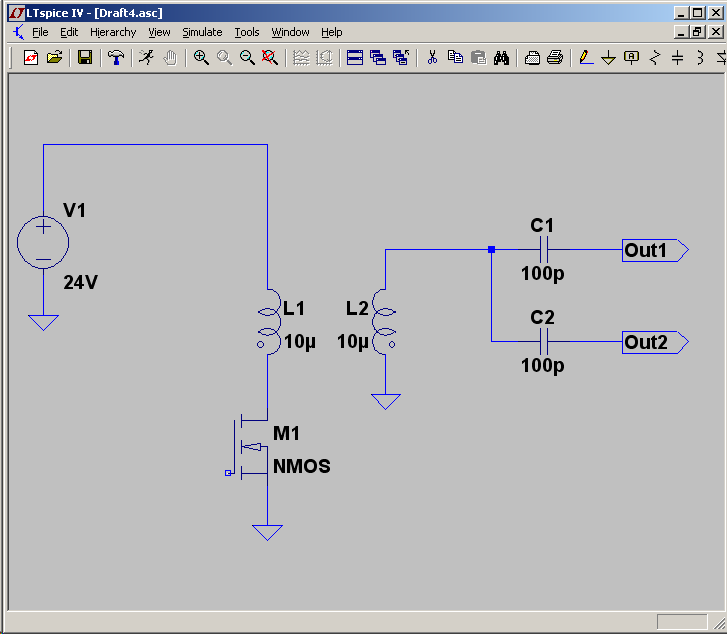727x634 pixels.
Task: Open the Simulate menu
Action: (202, 32)
